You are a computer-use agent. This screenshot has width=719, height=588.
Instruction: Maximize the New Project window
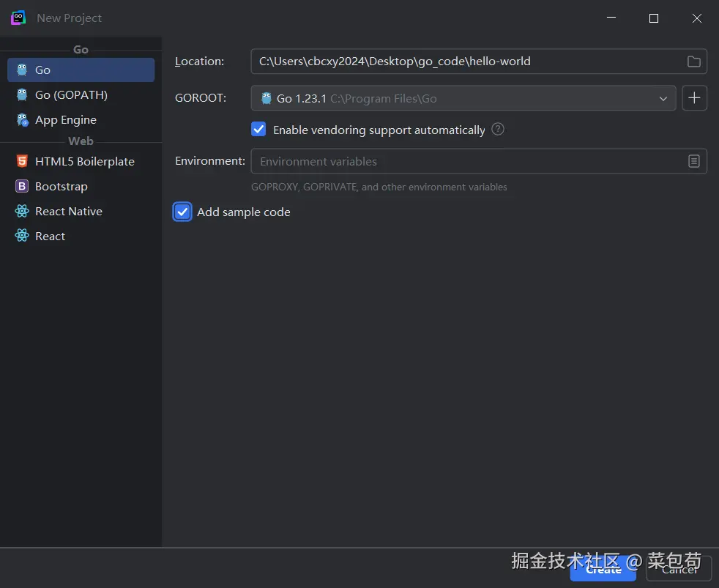[x=654, y=18]
